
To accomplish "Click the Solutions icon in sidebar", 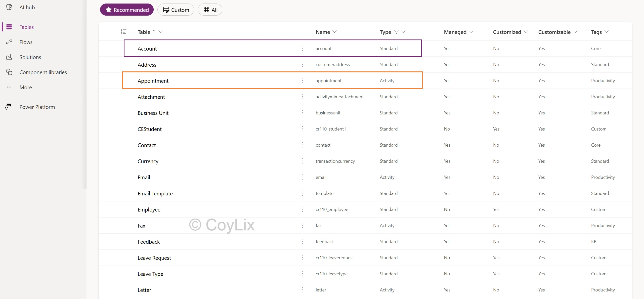I will pos(9,57).
